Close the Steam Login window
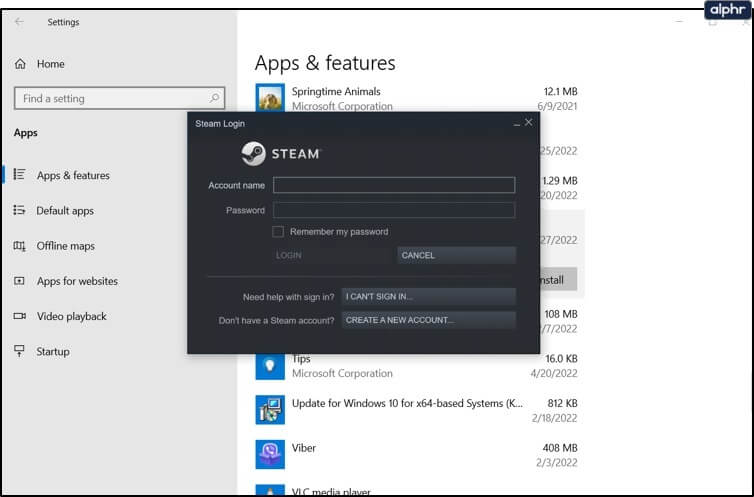The image size is (754, 497). tap(528, 122)
